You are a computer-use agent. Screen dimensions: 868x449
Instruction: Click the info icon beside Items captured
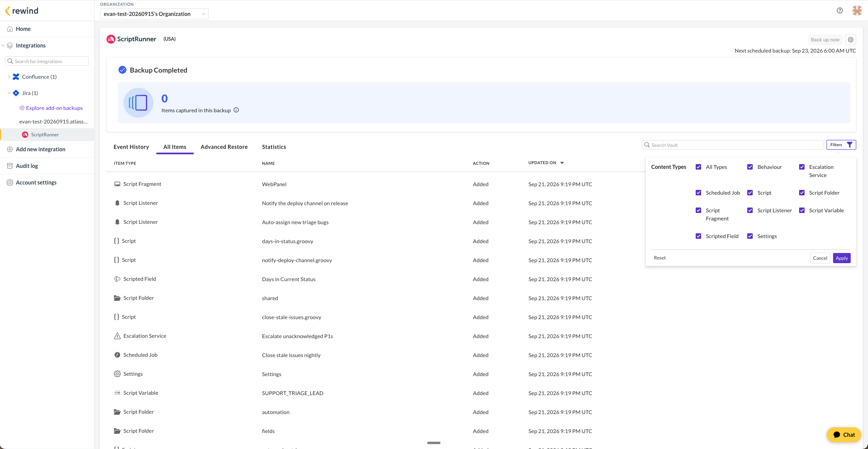click(236, 110)
